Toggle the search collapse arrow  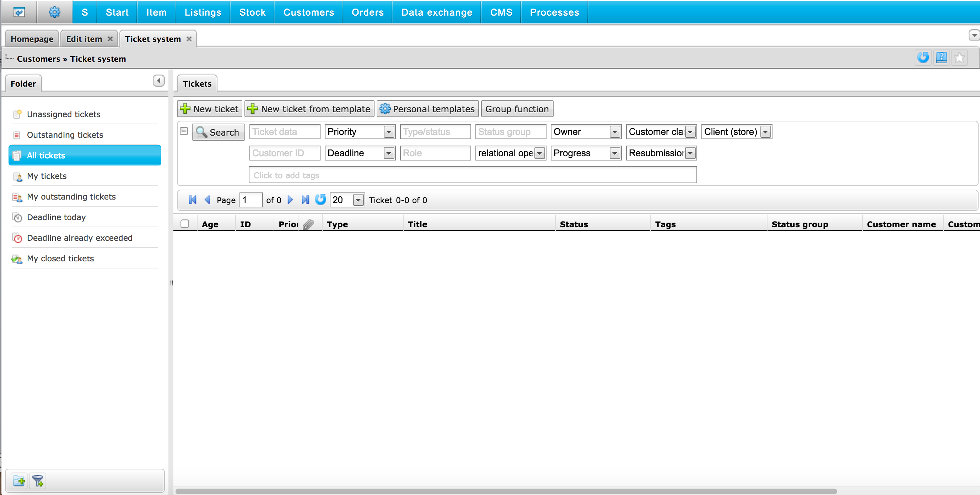pyautogui.click(x=184, y=131)
